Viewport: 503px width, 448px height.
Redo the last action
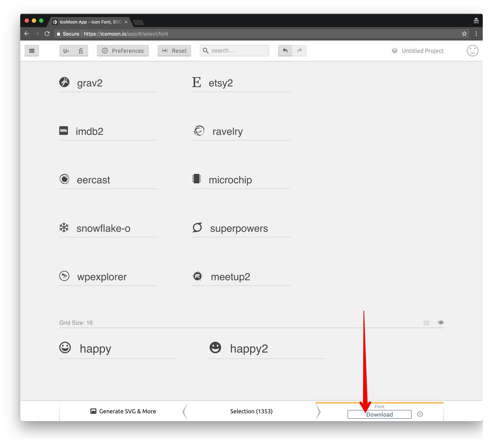pyautogui.click(x=300, y=51)
